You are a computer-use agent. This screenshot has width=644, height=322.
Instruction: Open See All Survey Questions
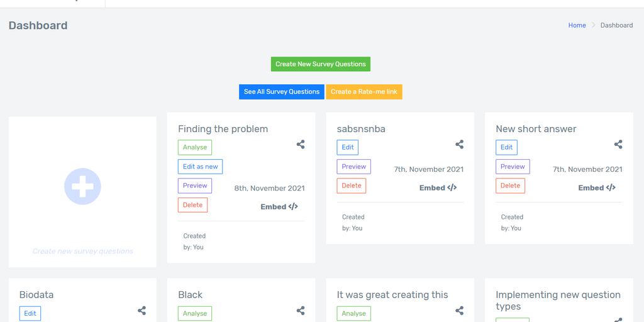(282, 92)
